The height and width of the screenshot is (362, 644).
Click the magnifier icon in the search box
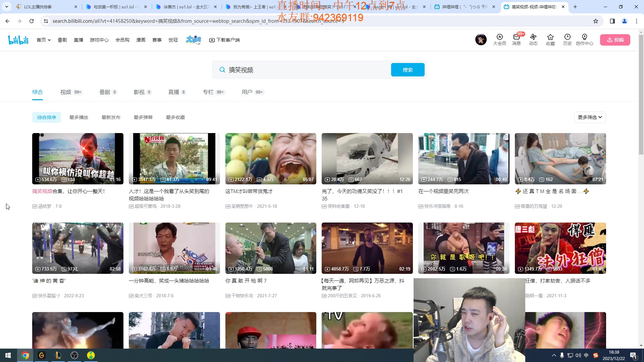[x=222, y=70]
